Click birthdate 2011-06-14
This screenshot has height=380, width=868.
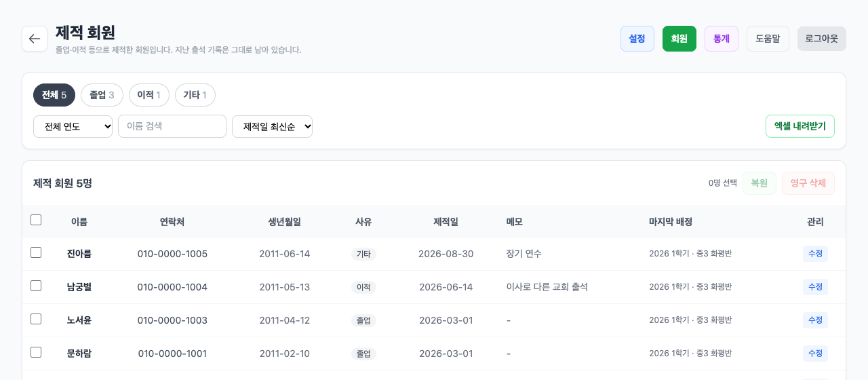pos(285,254)
